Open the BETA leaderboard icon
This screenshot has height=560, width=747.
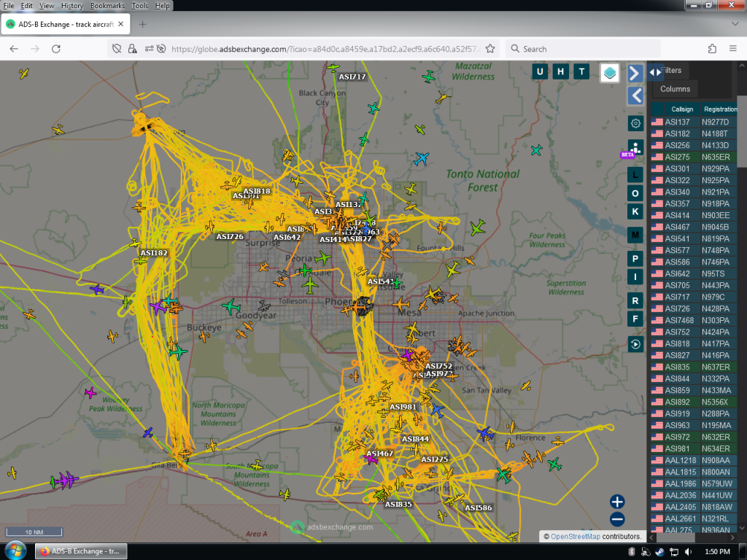click(635, 147)
